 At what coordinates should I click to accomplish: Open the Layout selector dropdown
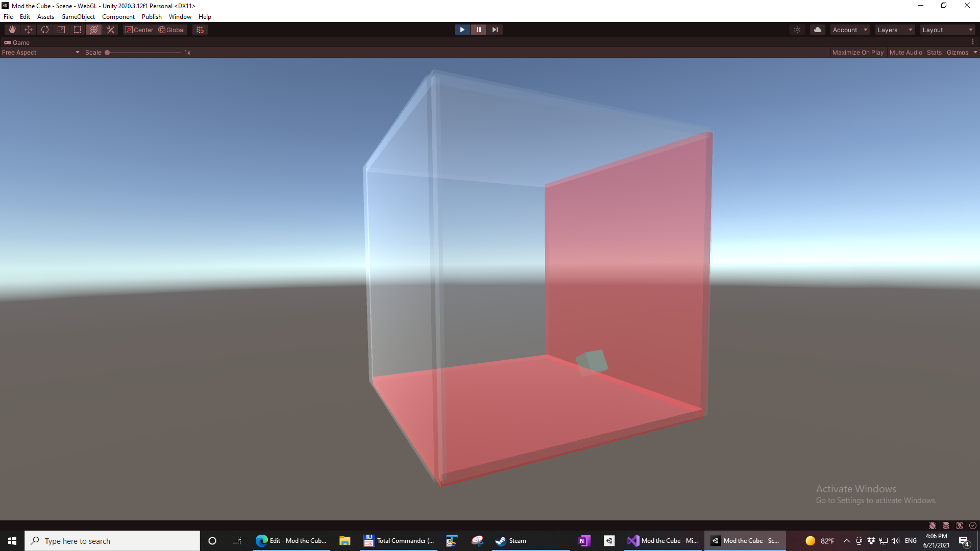(x=947, y=30)
